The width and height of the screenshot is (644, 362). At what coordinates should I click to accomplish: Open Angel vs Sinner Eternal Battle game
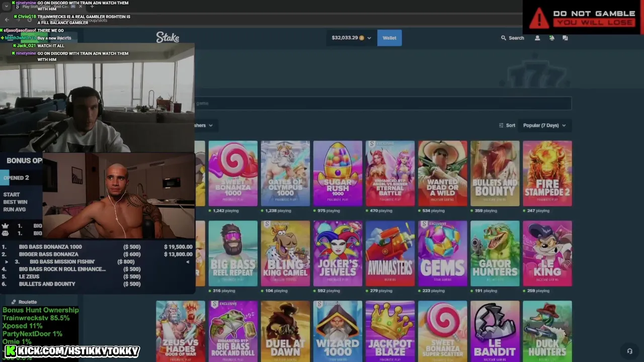click(x=390, y=173)
